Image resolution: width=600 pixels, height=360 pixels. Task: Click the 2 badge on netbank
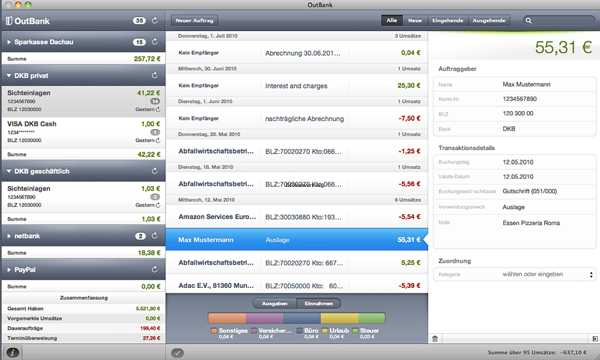(140, 236)
